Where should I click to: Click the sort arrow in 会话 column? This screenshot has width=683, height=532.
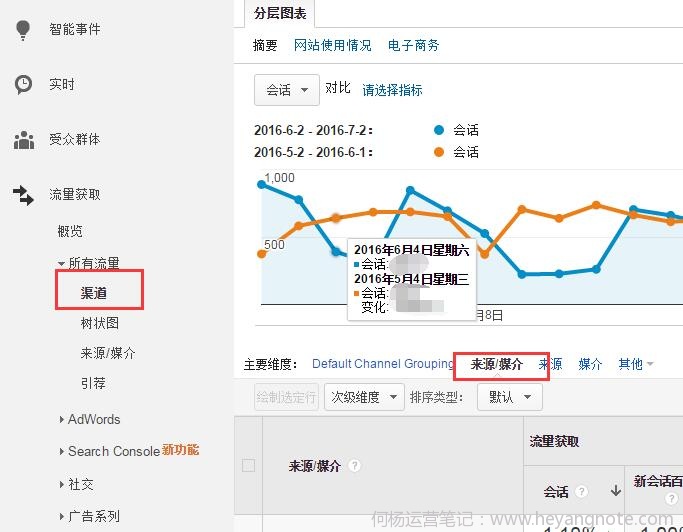615,492
